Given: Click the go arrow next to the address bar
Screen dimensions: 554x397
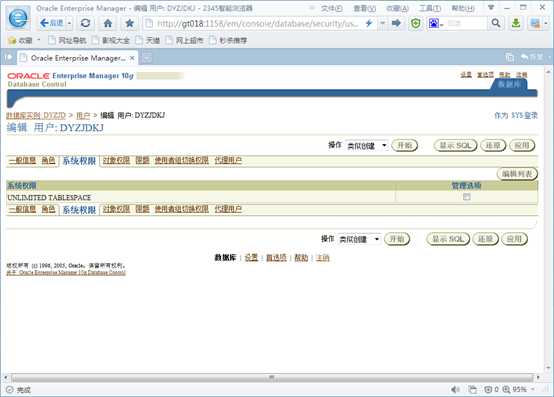Looking at the screenshot, I should (x=396, y=23).
